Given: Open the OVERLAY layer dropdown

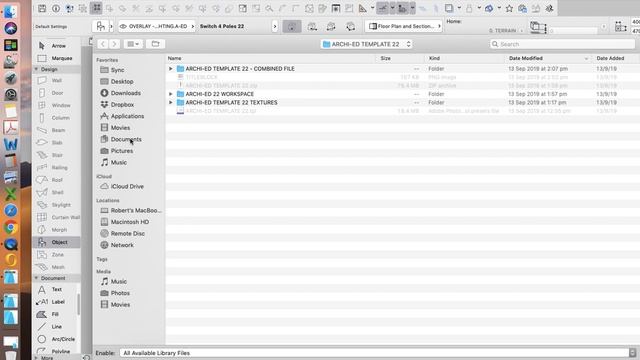Looking at the screenshot, I should [x=157, y=26].
